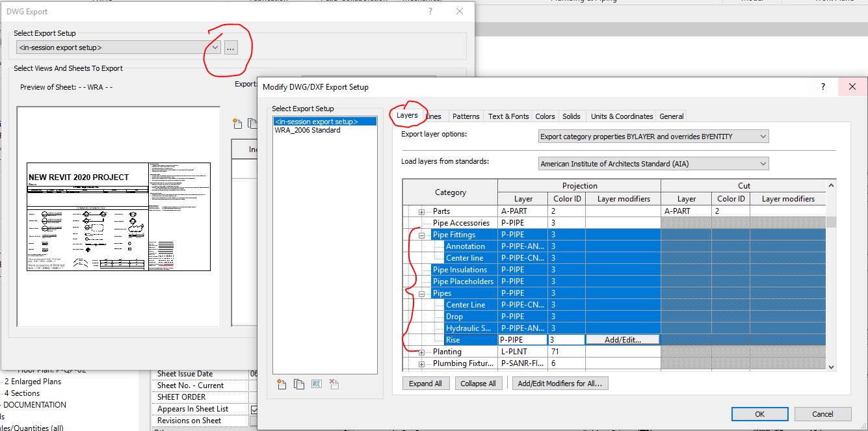
Task: Switch to the Units & Coordinates tab
Action: [x=621, y=116]
